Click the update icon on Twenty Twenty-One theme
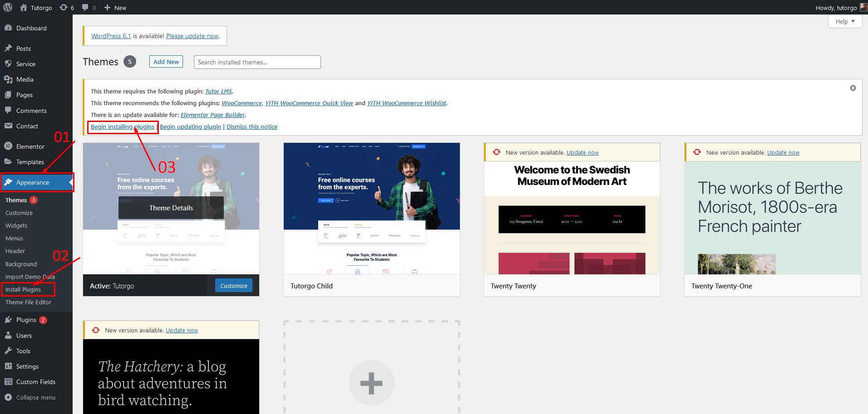The image size is (868, 414). (697, 152)
